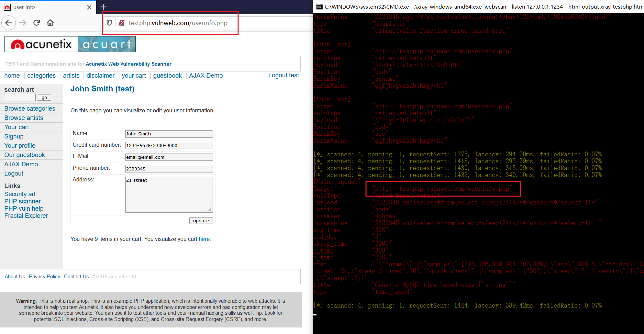Open 'PHP scanner' link
This screenshot has width=644, height=334.
[22, 201]
